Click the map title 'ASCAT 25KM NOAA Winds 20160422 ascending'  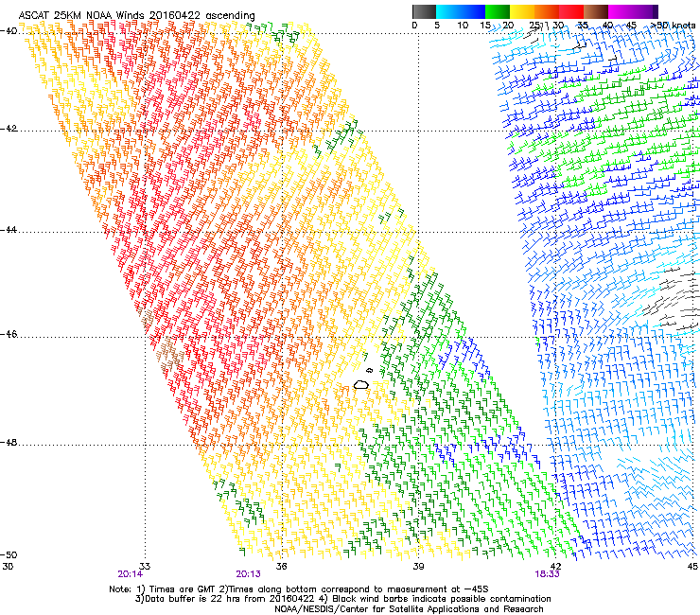click(x=136, y=16)
